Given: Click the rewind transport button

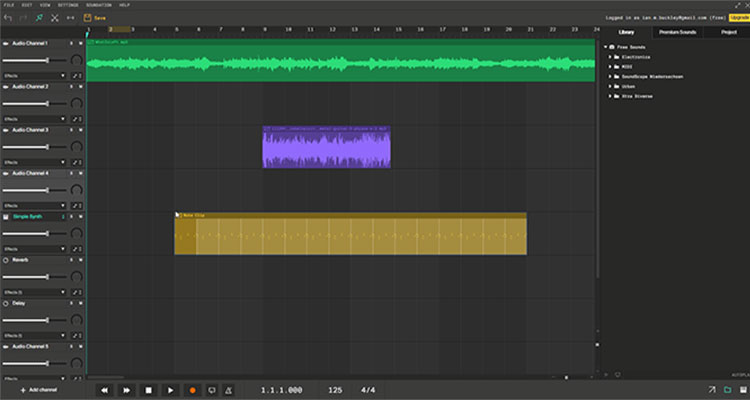Looking at the screenshot, I should (104, 390).
